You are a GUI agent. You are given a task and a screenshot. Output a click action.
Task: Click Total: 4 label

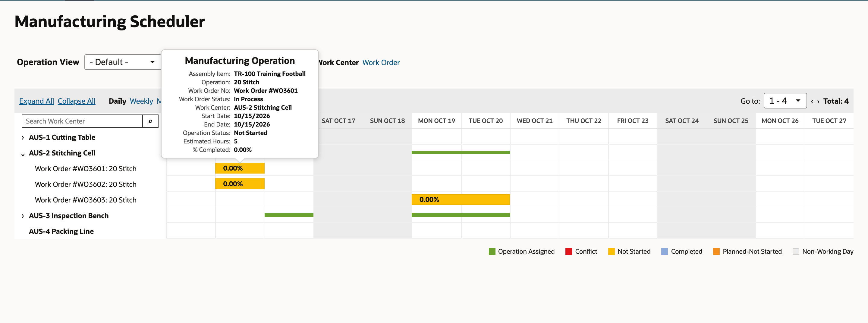pos(836,101)
